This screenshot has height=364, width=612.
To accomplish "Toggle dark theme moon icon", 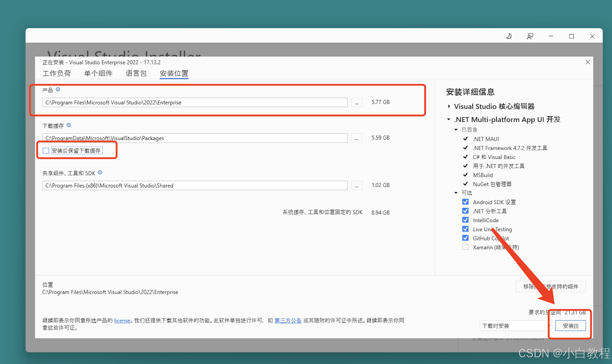I will pyautogui.click(x=509, y=36).
